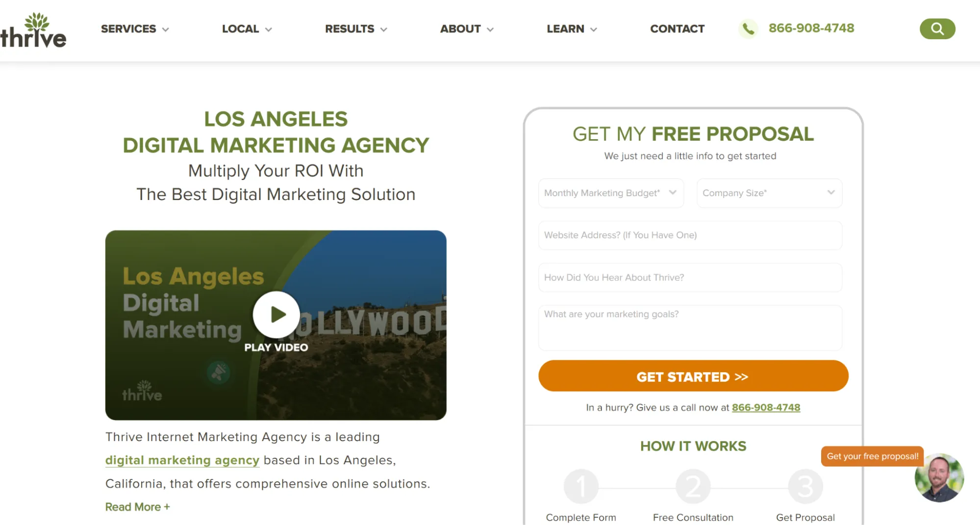Focus the Website Address input field
Viewport: 980px width, 525px height.
pos(690,235)
